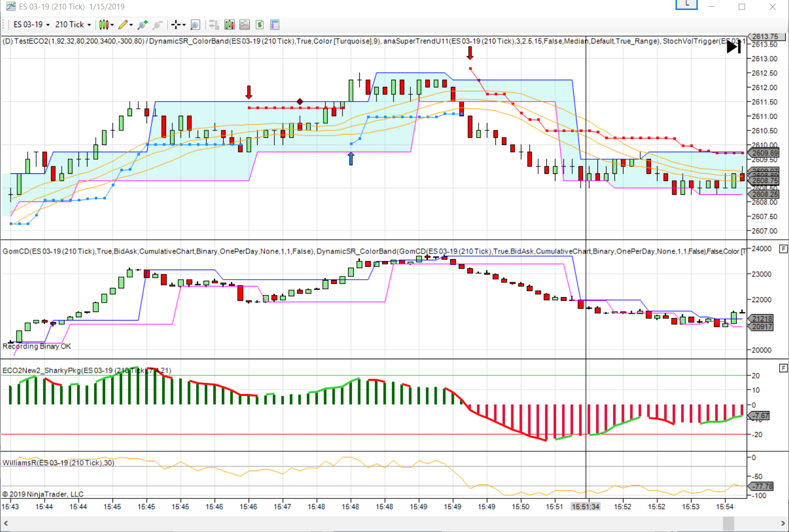
Task: Click the horizontal scrollbar thumb
Action: click(x=728, y=523)
